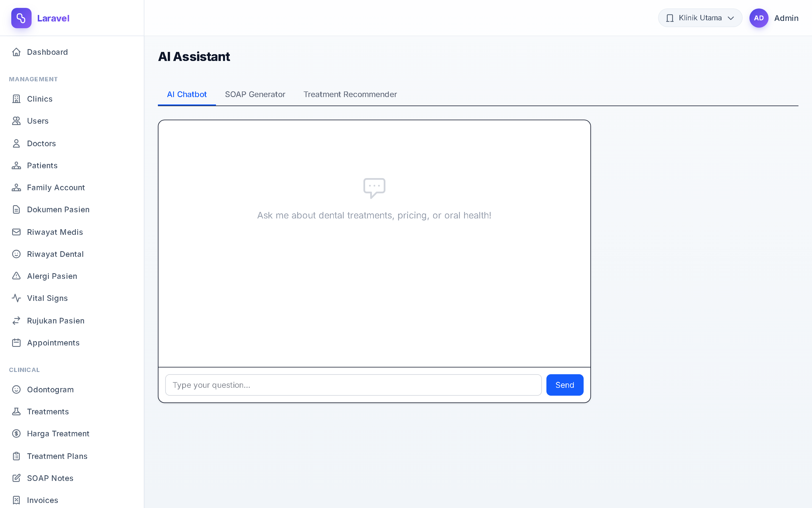Open the Treatment Recommender tab

coord(350,95)
